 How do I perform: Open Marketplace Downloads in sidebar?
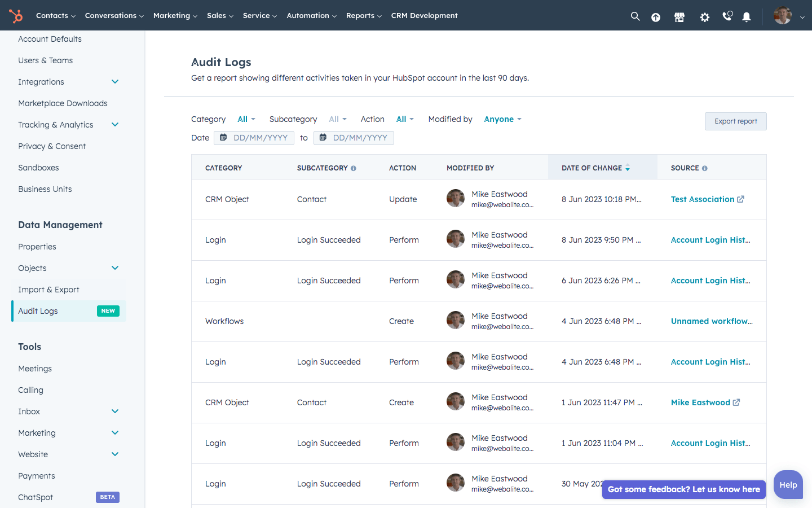pyautogui.click(x=63, y=103)
